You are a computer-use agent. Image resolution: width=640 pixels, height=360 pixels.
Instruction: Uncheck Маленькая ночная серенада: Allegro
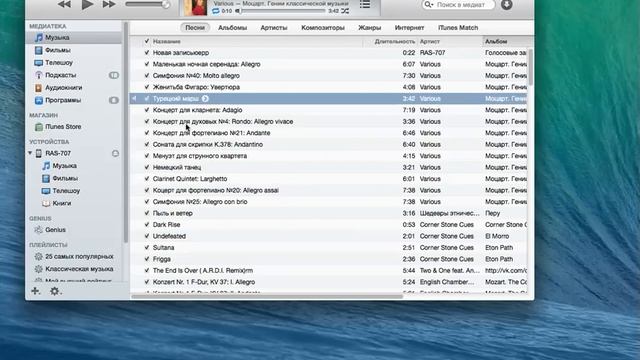(147, 64)
